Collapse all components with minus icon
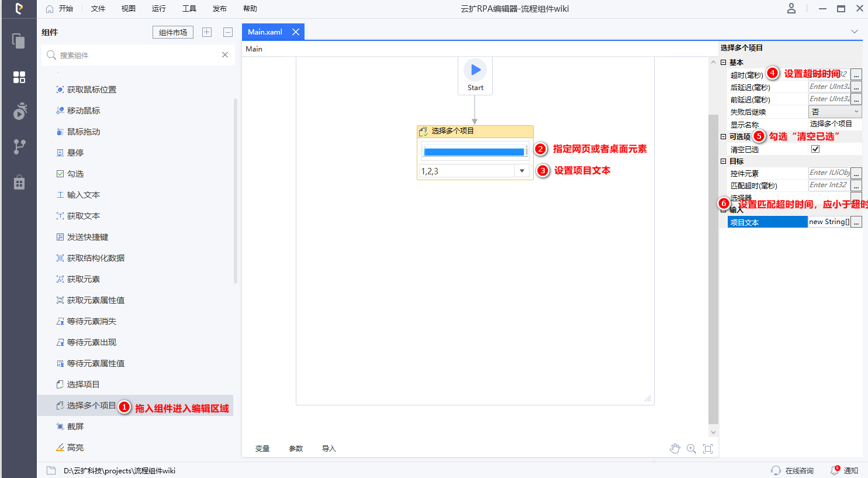 [x=228, y=32]
